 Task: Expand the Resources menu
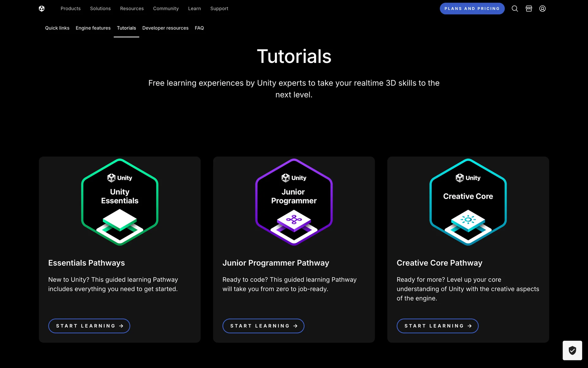point(132,9)
